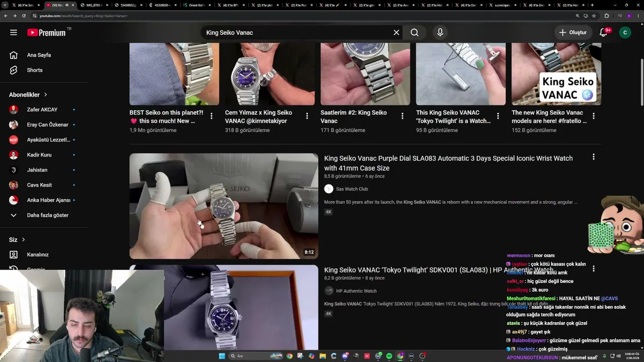The width and height of the screenshot is (644, 362).
Task: Open the YouTube guide hamburger menu
Action: (14, 33)
